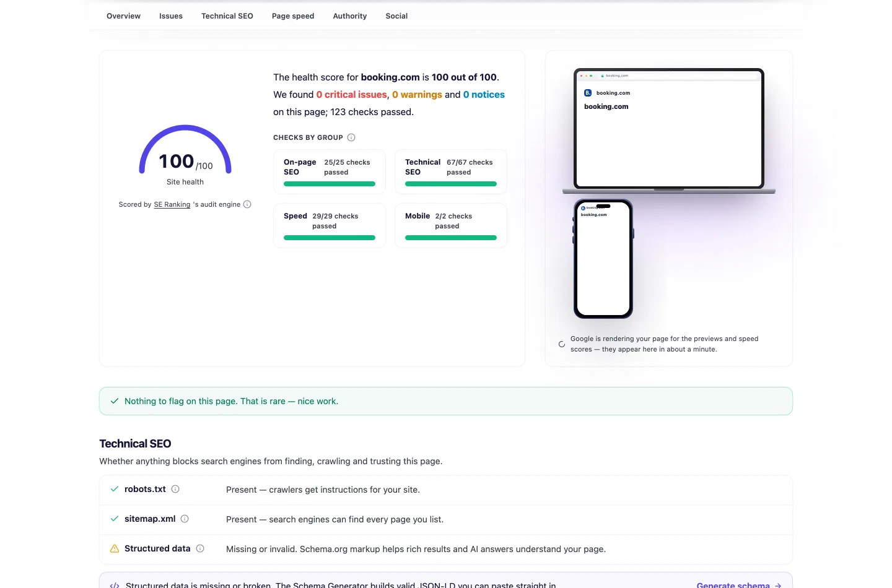
Task: Click the Structured data row label
Action: [x=157, y=548]
